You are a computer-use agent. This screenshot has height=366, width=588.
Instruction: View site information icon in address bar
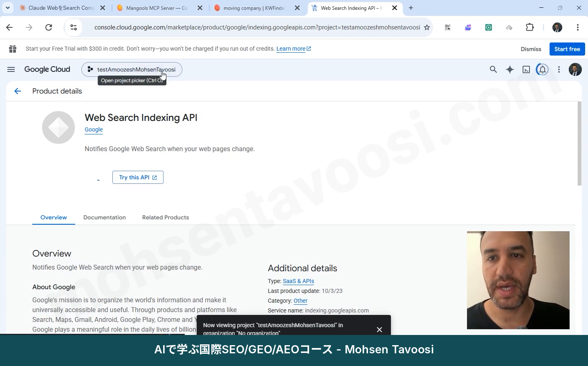click(74, 27)
